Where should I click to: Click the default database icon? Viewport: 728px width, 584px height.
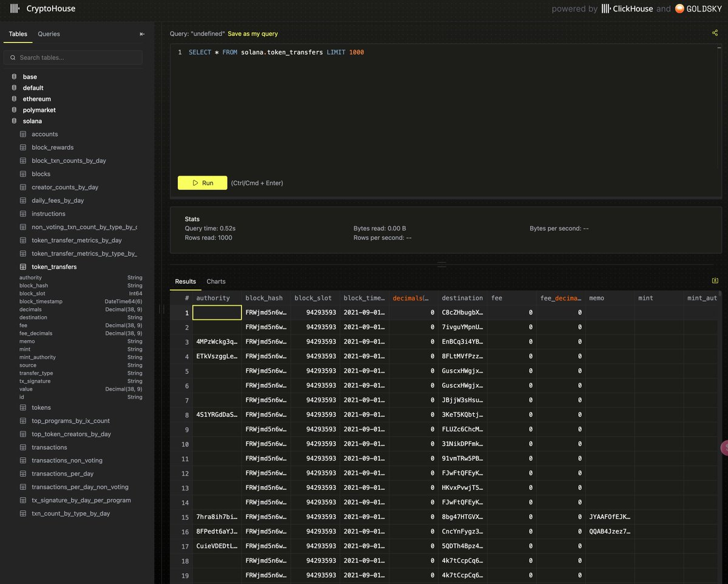point(14,88)
